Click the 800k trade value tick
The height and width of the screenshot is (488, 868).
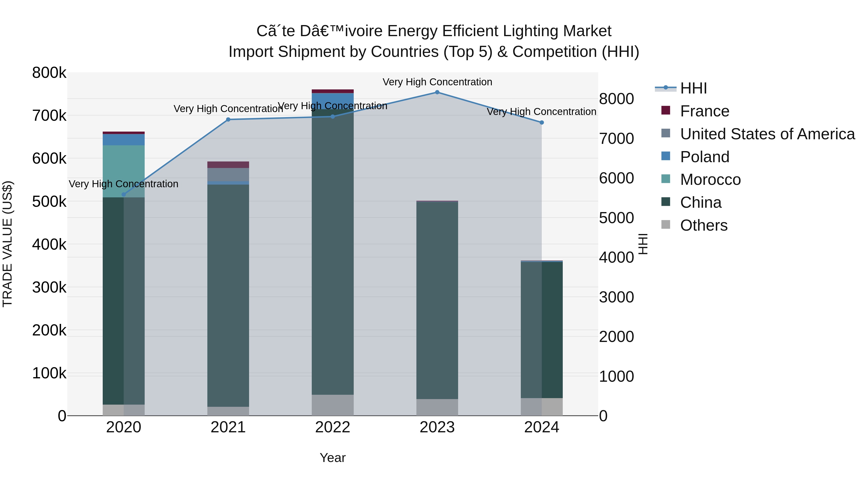49,73
